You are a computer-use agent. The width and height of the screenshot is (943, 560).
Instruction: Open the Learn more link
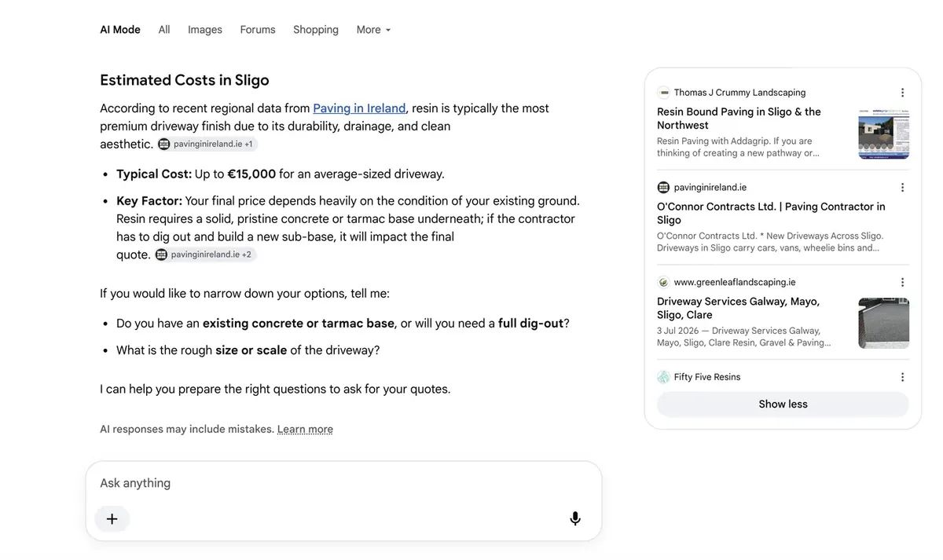pyautogui.click(x=305, y=430)
